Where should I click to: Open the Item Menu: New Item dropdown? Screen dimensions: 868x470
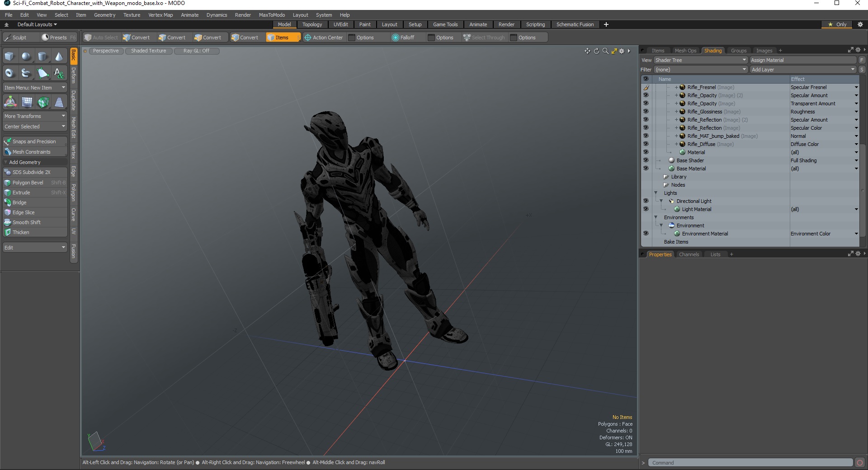click(35, 88)
